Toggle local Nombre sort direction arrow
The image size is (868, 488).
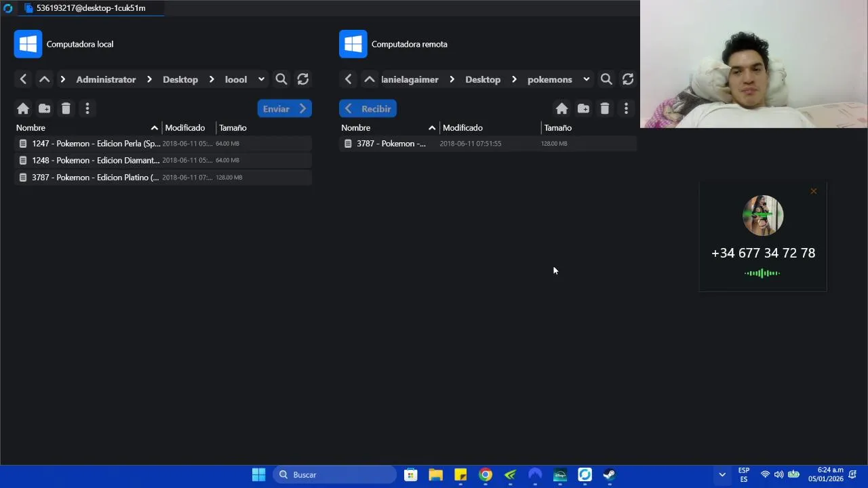(x=155, y=127)
